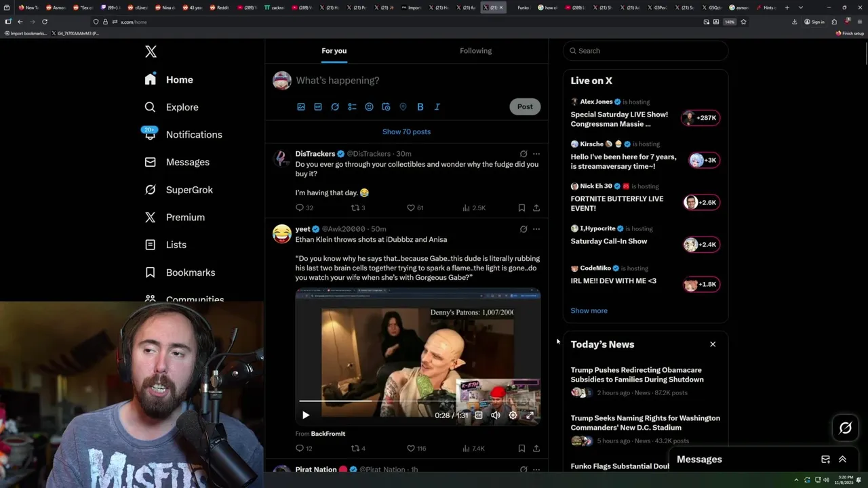Open DisTrackers post more options menu
The width and height of the screenshot is (868, 488).
tap(536, 154)
